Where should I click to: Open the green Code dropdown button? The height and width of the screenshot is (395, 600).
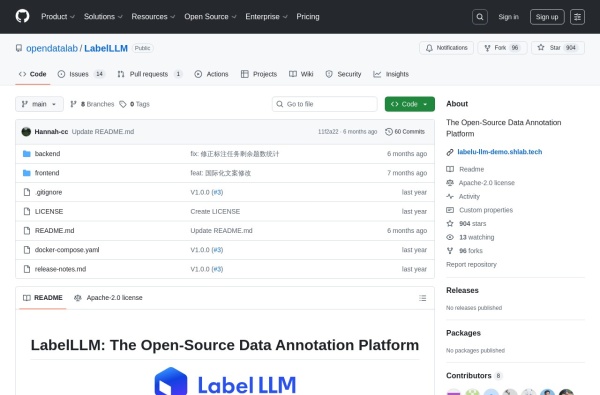409,104
